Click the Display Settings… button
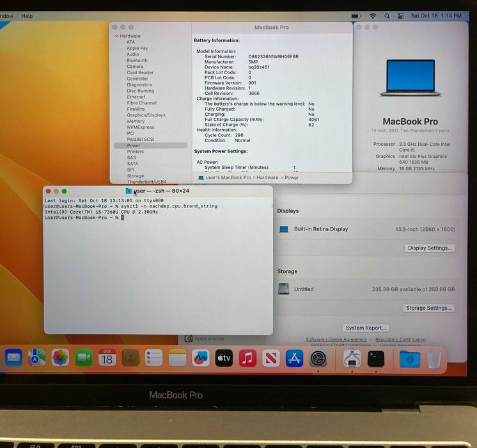Image resolution: width=477 pixels, height=448 pixels. pyautogui.click(x=430, y=248)
